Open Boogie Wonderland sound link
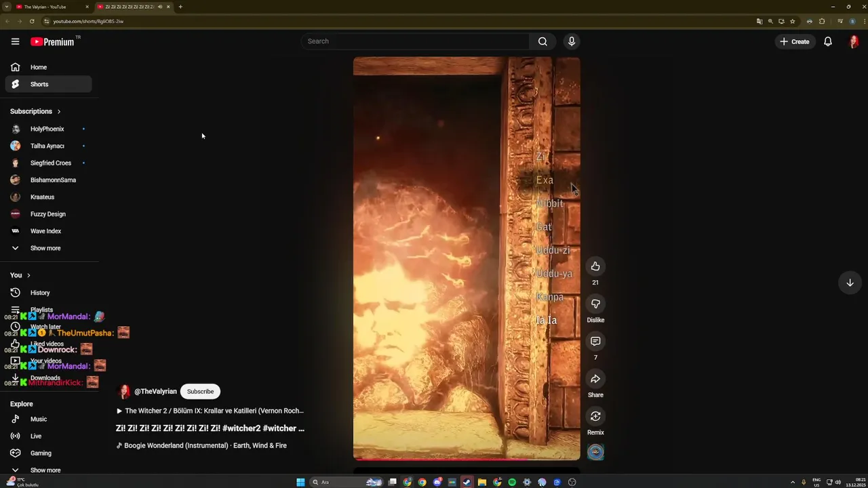This screenshot has height=488, width=868. point(201,445)
